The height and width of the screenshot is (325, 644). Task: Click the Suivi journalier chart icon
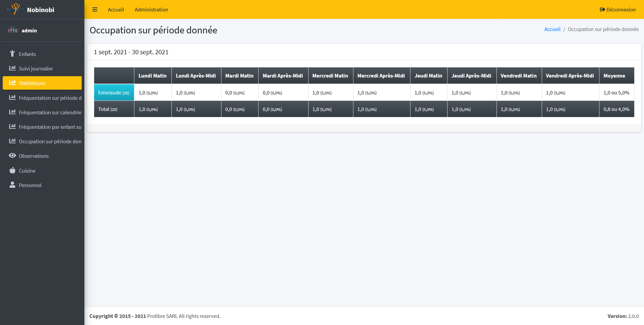pyautogui.click(x=12, y=68)
